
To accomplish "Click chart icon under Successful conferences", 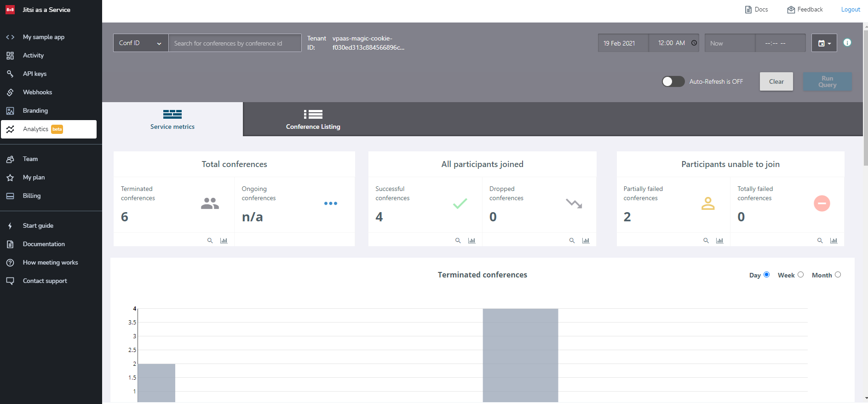I will point(471,240).
